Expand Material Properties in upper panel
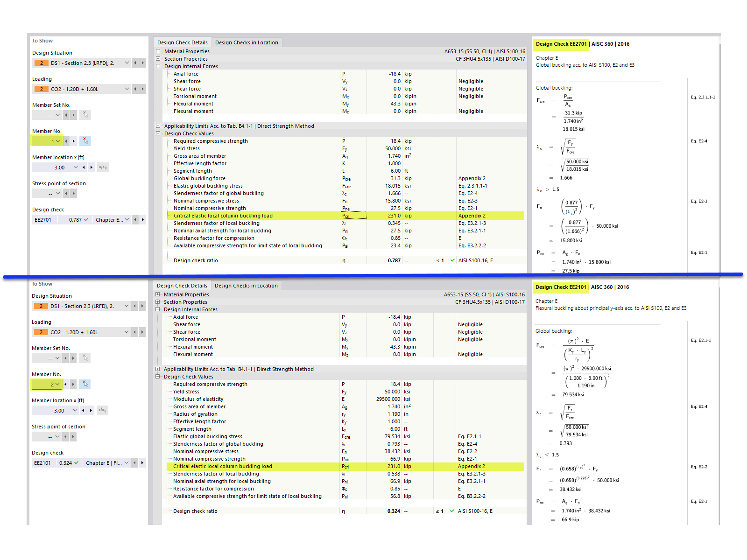Viewport: 747px width, 560px height. pos(158,51)
